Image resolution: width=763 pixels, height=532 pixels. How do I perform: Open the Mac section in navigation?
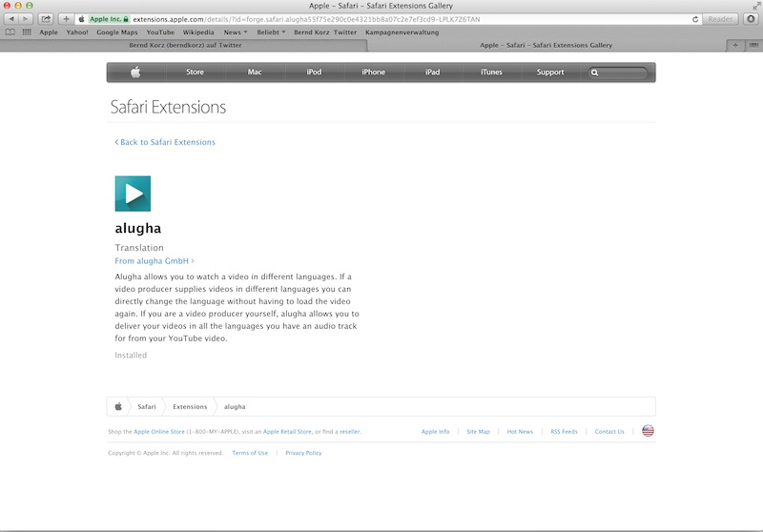pyautogui.click(x=255, y=72)
